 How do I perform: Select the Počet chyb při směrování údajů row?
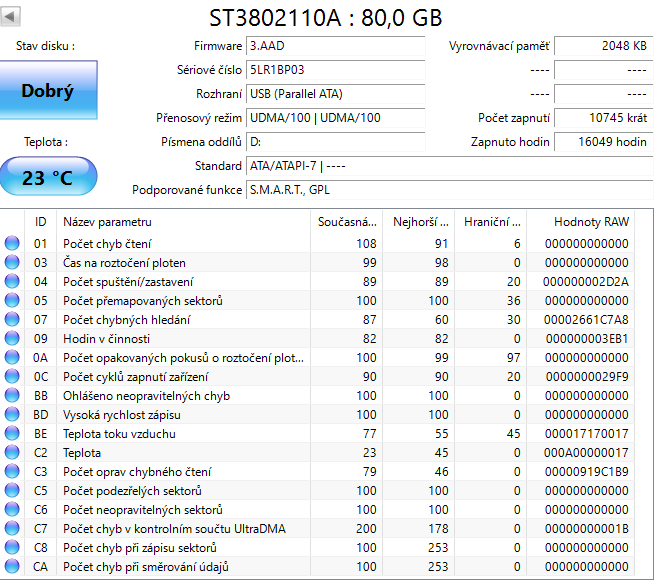pos(317,567)
